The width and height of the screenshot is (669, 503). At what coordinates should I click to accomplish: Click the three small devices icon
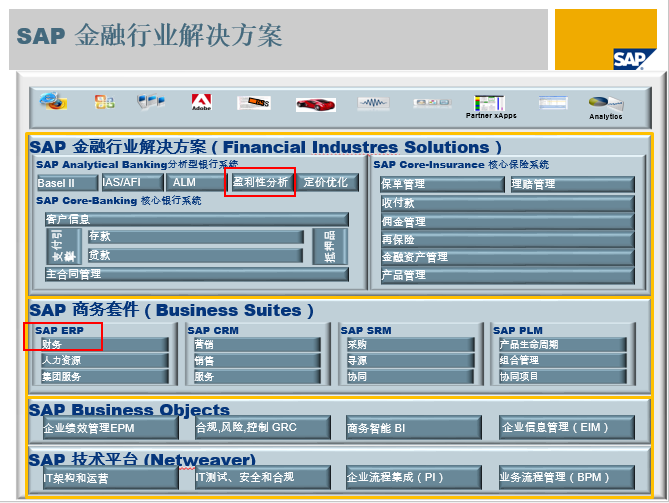point(432,102)
